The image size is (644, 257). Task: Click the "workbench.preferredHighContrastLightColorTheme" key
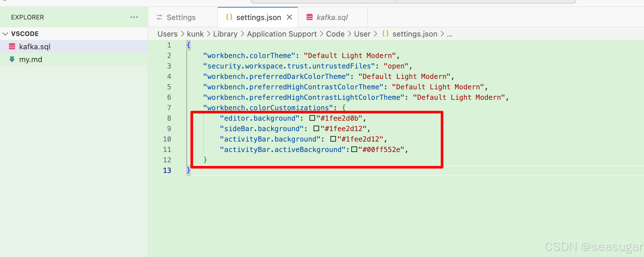[x=304, y=97]
